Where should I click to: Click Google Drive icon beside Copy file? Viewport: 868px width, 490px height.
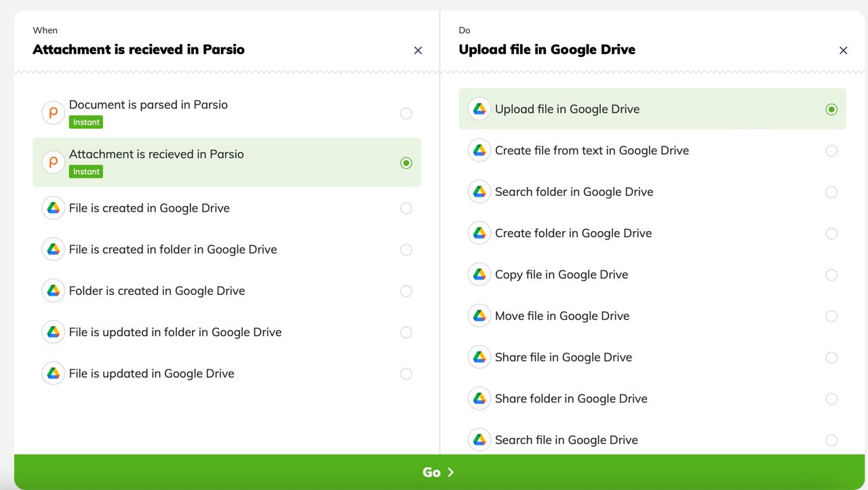(479, 274)
